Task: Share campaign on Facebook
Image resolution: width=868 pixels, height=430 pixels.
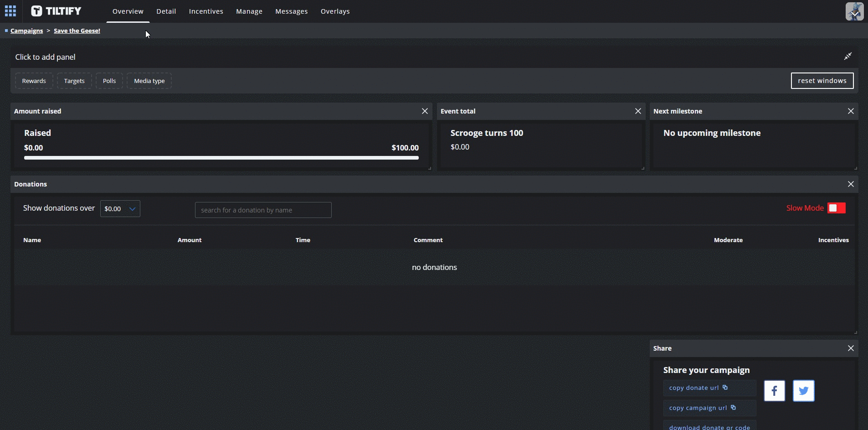Action: pyautogui.click(x=775, y=391)
